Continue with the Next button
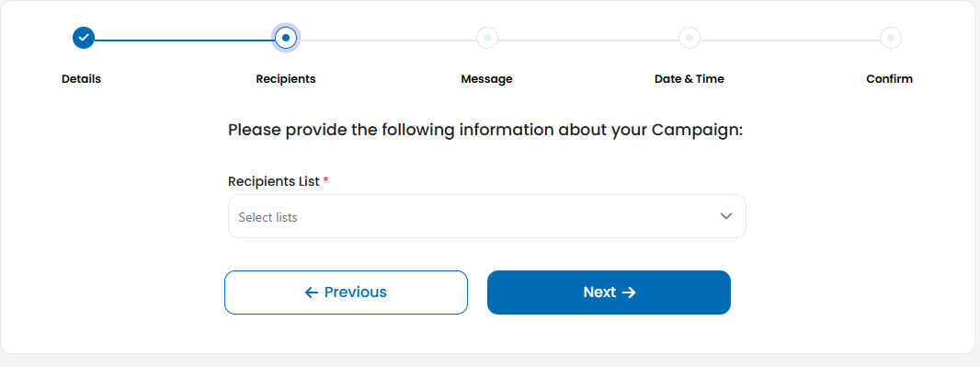The width and height of the screenshot is (980, 367). [x=609, y=292]
